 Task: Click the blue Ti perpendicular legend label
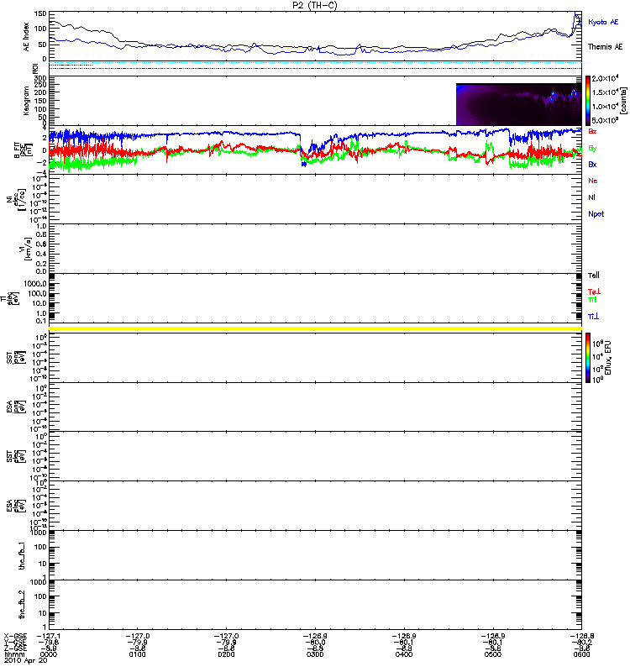tap(593, 317)
